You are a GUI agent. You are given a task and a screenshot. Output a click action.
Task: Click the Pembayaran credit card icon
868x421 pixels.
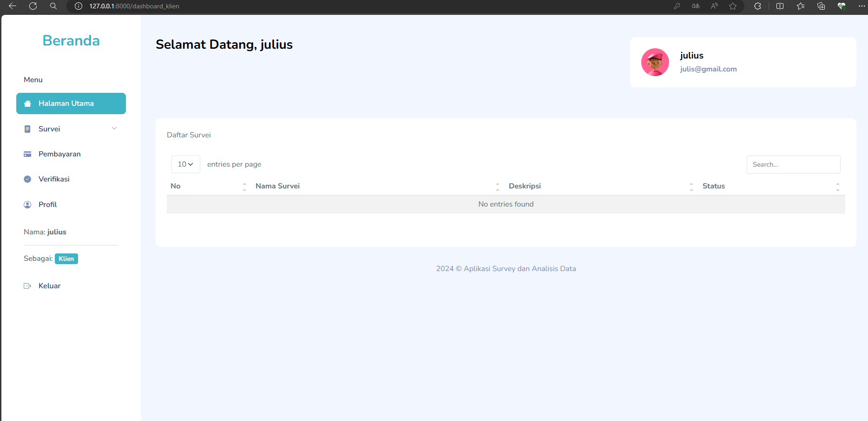point(27,154)
